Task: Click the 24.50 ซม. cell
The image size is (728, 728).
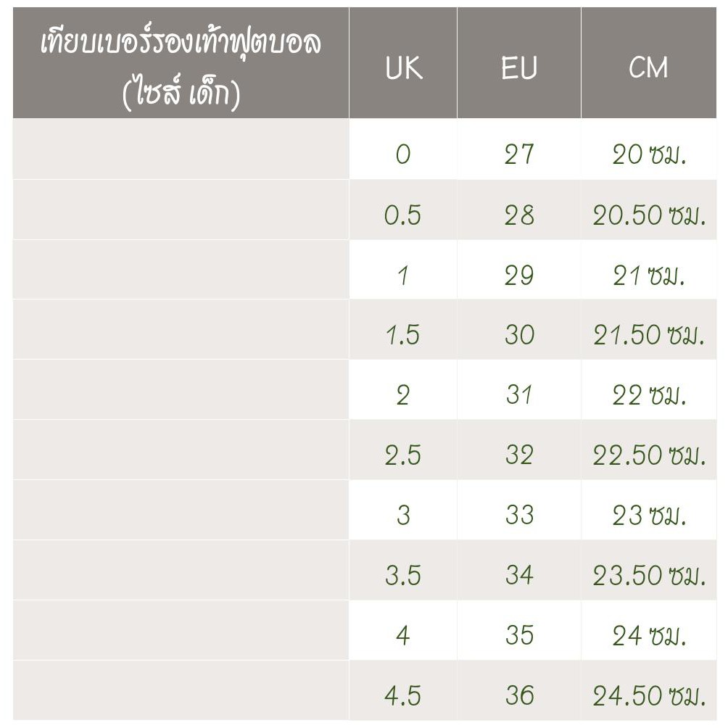Action: pos(648,696)
